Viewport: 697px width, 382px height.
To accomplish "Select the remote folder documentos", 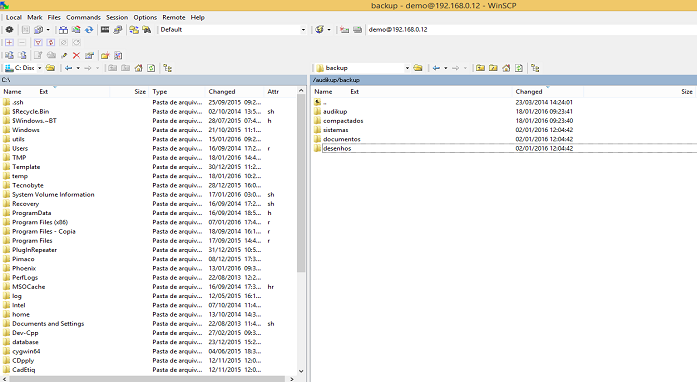I will (341, 139).
